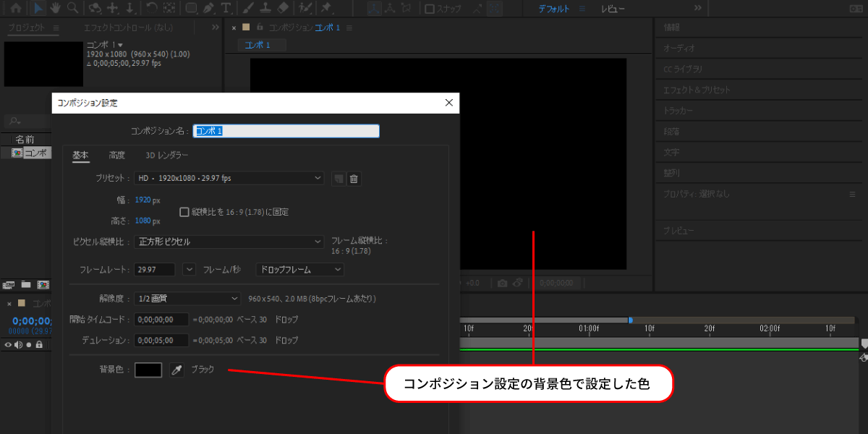The height and width of the screenshot is (434, 868).
Task: Switch to the 基本 tab
Action: click(80, 155)
